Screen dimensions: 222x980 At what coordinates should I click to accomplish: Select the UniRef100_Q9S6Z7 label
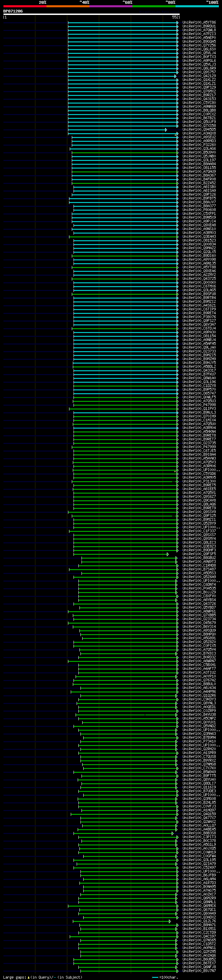[199, 496]
